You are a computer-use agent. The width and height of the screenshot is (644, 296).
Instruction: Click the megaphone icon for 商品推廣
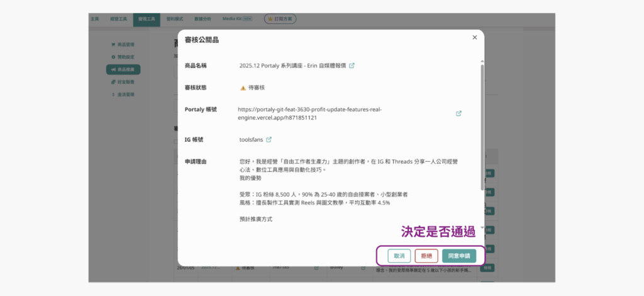pos(113,69)
